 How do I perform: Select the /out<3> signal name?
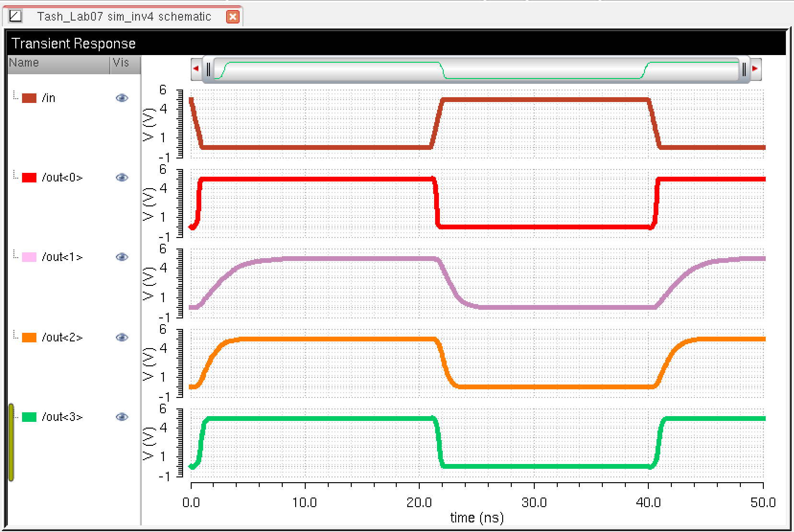62,417
